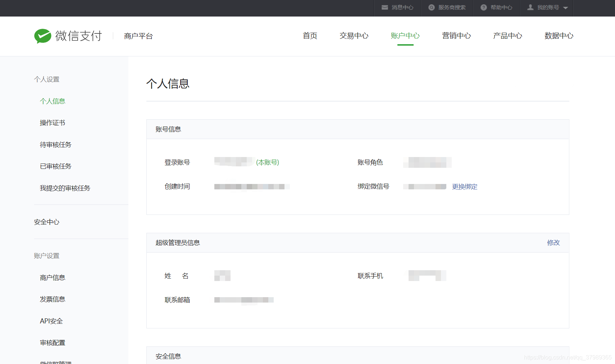Viewport: 615px width, 364px height.
Task: Open 已审核任务 sidebar item
Action: (x=56, y=166)
